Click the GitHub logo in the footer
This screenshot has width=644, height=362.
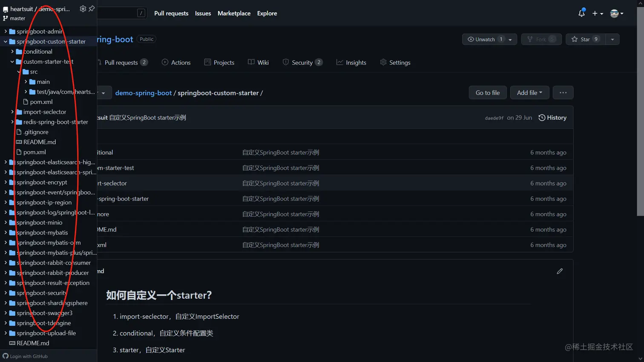(x=5, y=356)
